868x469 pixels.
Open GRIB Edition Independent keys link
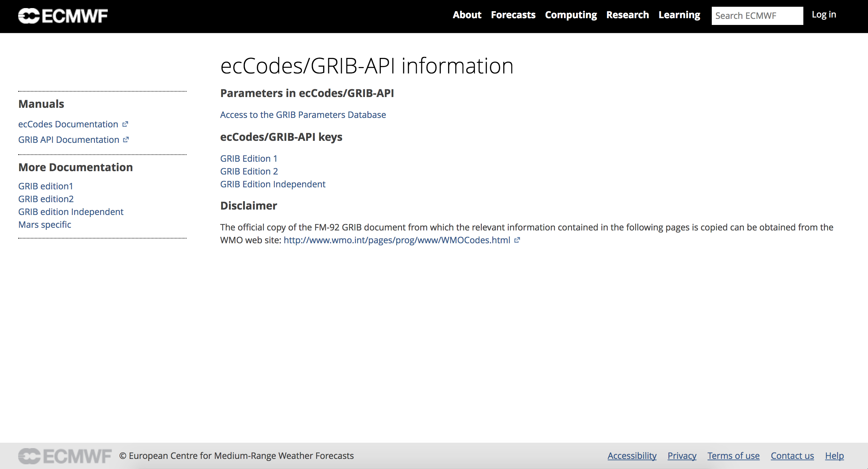click(273, 184)
